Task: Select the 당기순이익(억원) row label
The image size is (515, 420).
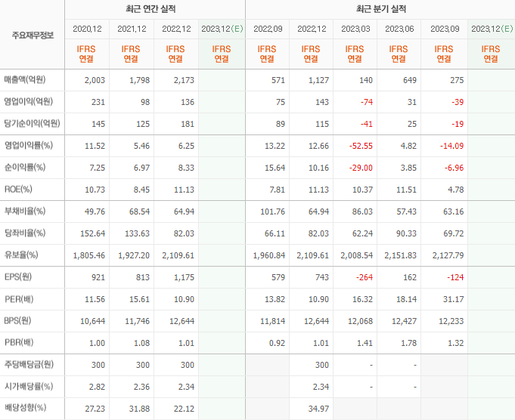Action: click(x=32, y=124)
